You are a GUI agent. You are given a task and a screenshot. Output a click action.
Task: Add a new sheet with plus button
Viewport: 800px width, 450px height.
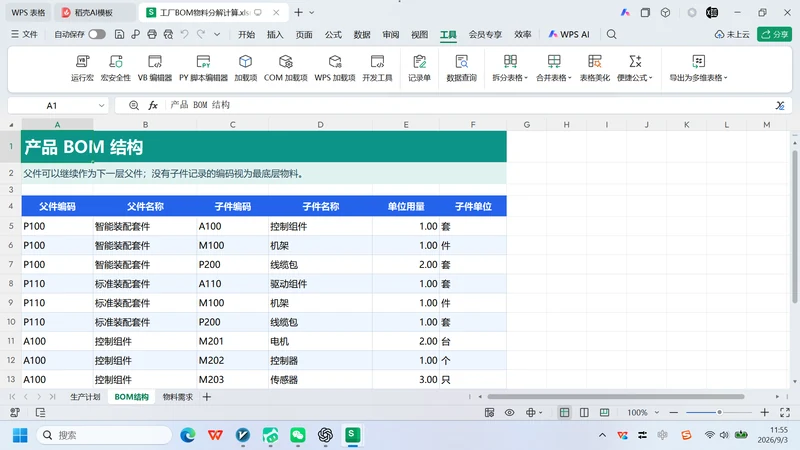207,396
